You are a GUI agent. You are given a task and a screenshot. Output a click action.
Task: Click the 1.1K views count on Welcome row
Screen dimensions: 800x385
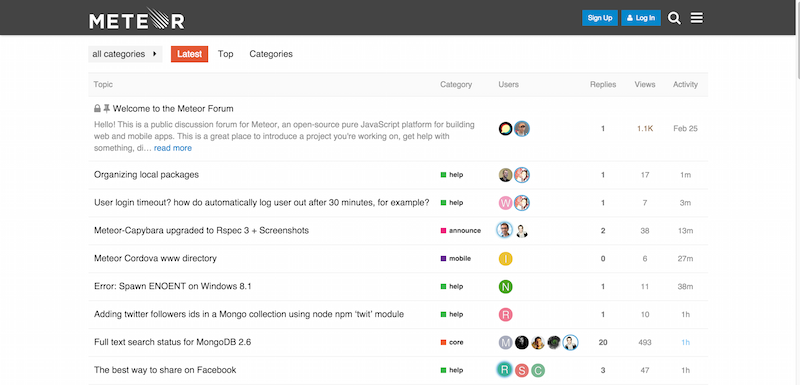tap(645, 129)
